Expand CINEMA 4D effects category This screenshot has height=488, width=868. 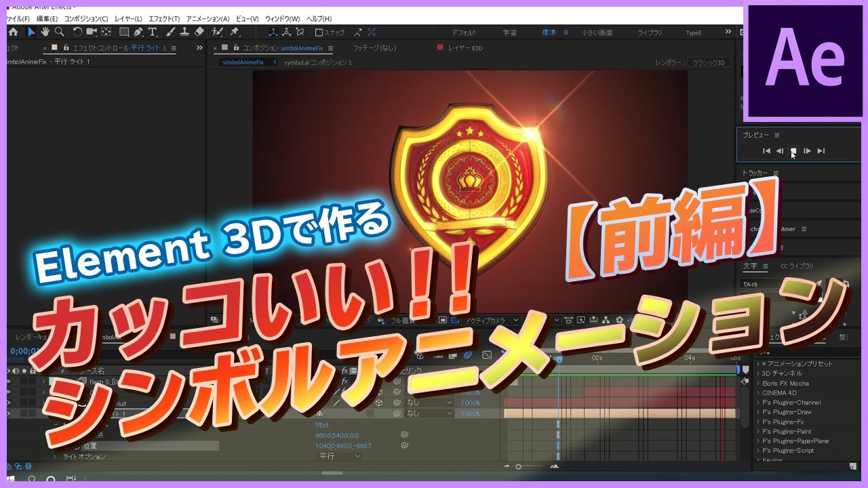click(x=758, y=392)
